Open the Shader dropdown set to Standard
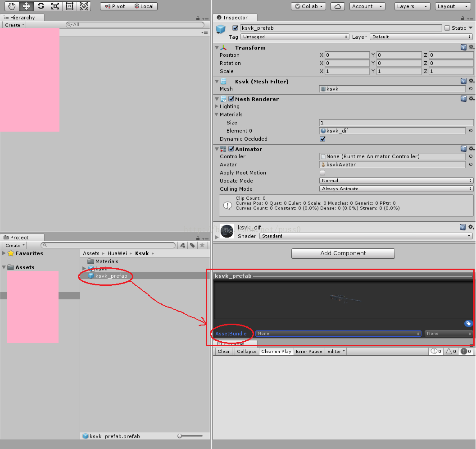Image resolution: width=476 pixels, height=449 pixels. pyautogui.click(x=366, y=236)
